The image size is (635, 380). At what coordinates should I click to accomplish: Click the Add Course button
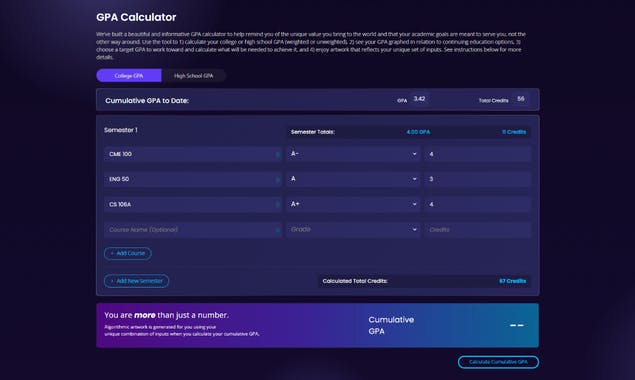[128, 253]
